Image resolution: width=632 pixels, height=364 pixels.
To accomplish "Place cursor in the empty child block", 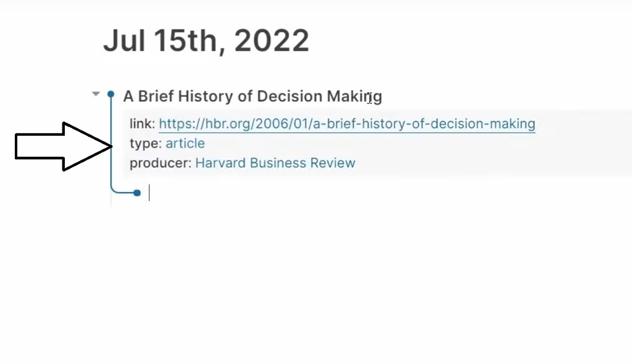I will 247,193.
